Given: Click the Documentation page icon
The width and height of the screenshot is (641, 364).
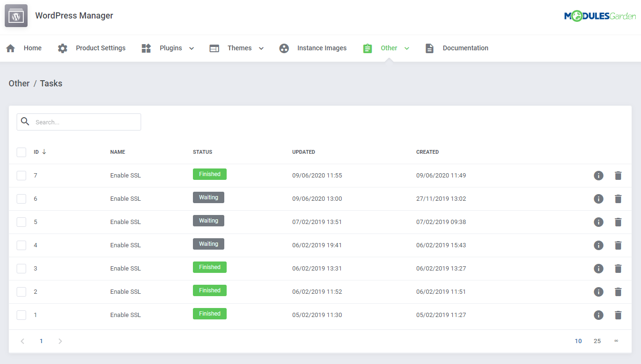Looking at the screenshot, I should point(429,48).
